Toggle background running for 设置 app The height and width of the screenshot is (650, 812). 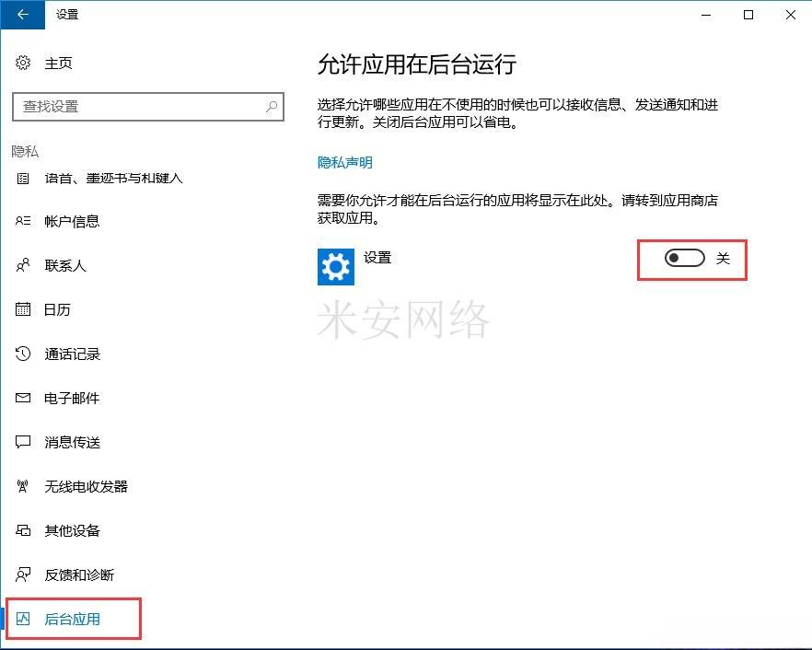[685, 258]
